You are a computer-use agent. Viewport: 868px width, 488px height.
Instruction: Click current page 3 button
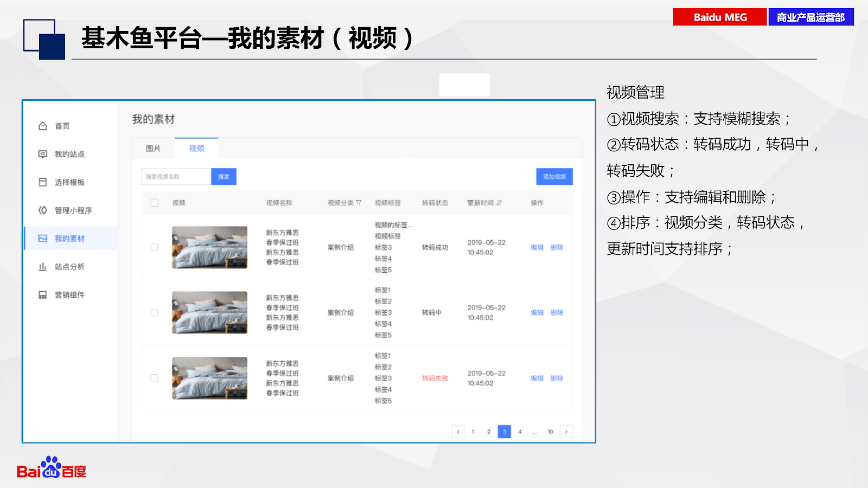click(x=505, y=432)
